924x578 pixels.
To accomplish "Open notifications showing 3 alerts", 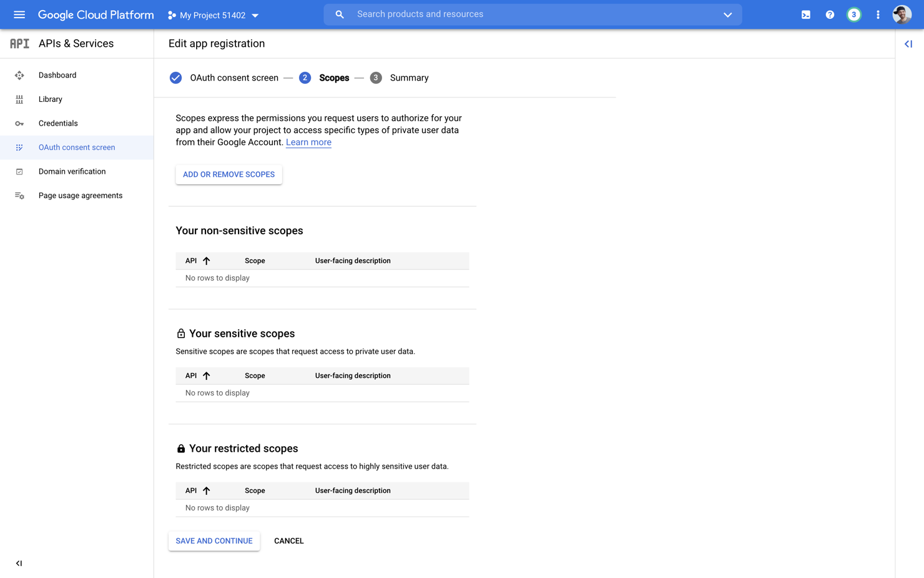I will (x=853, y=14).
